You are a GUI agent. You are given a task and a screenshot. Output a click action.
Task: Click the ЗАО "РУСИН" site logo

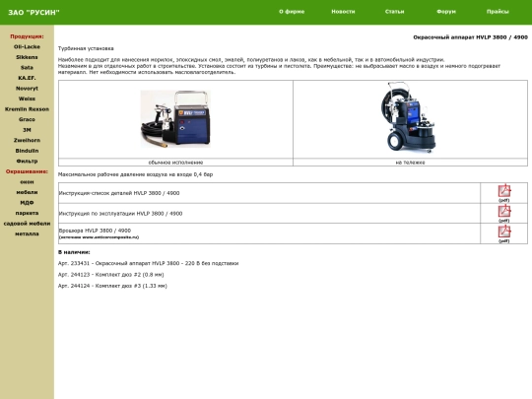(33, 13)
